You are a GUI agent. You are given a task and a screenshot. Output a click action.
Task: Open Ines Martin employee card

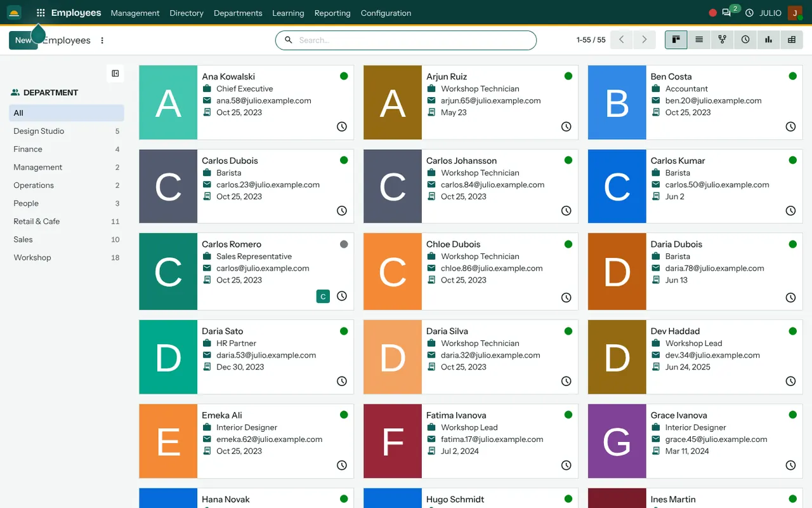(x=695, y=498)
